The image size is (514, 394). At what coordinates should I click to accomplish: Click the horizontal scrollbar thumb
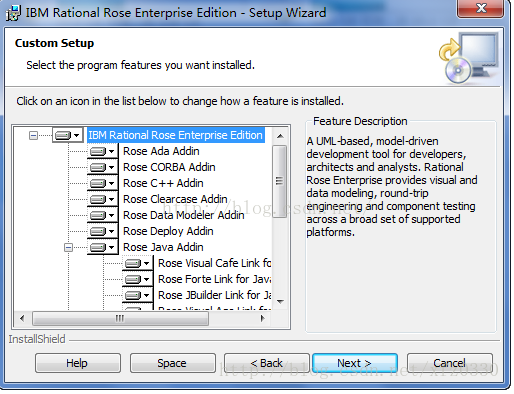tap(120, 319)
